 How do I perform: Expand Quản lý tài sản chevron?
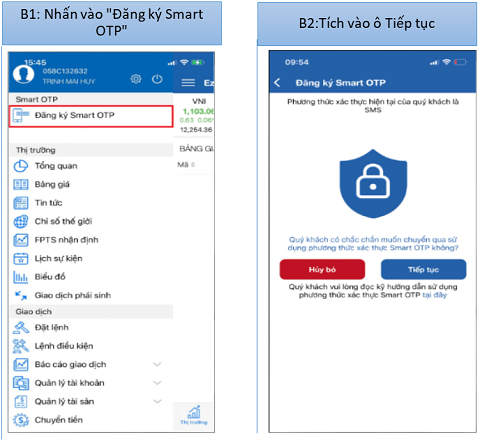[157, 401]
